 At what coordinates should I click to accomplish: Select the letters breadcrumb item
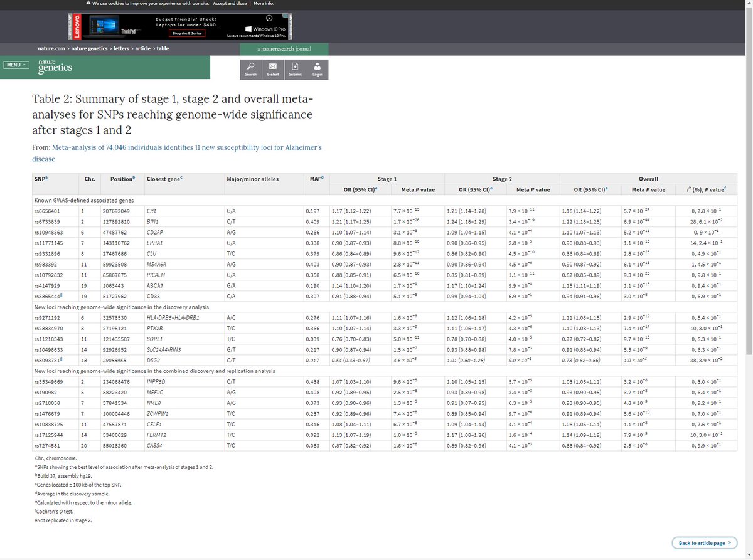pyautogui.click(x=121, y=48)
